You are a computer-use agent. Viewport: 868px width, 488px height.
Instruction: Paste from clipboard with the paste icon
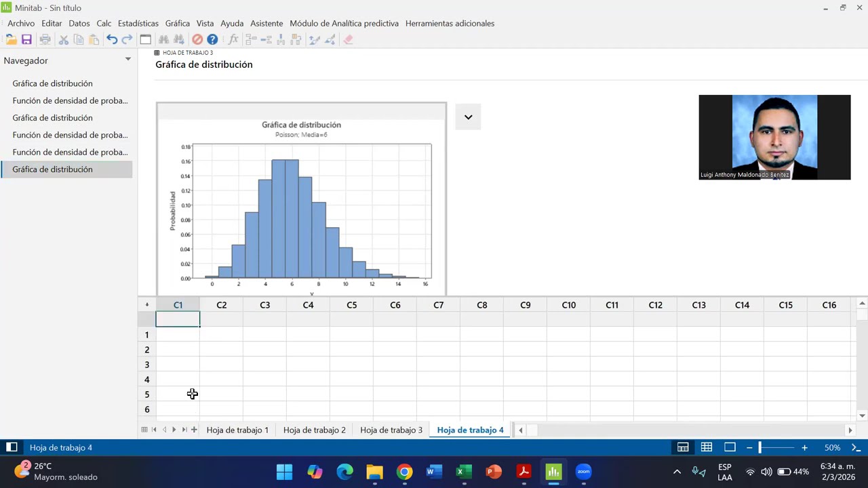point(94,40)
